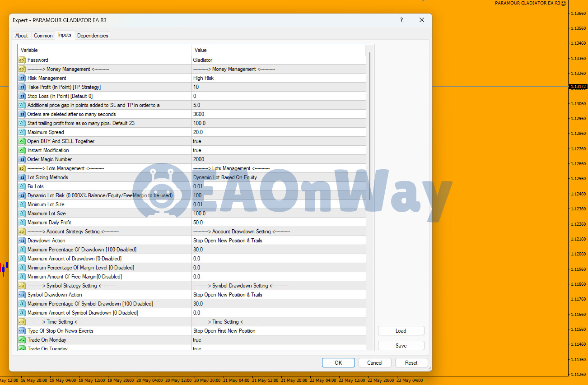Click the Reset button
This screenshot has width=588, height=385.
pos(411,363)
